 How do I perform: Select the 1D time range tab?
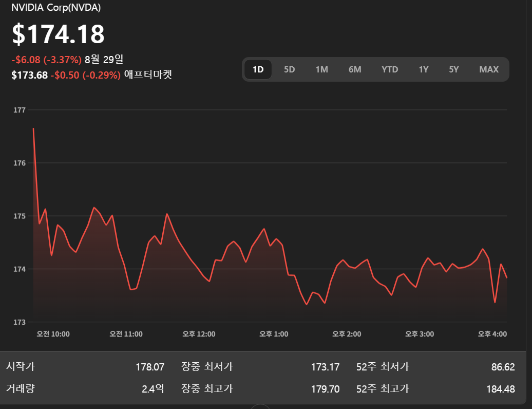(x=258, y=69)
